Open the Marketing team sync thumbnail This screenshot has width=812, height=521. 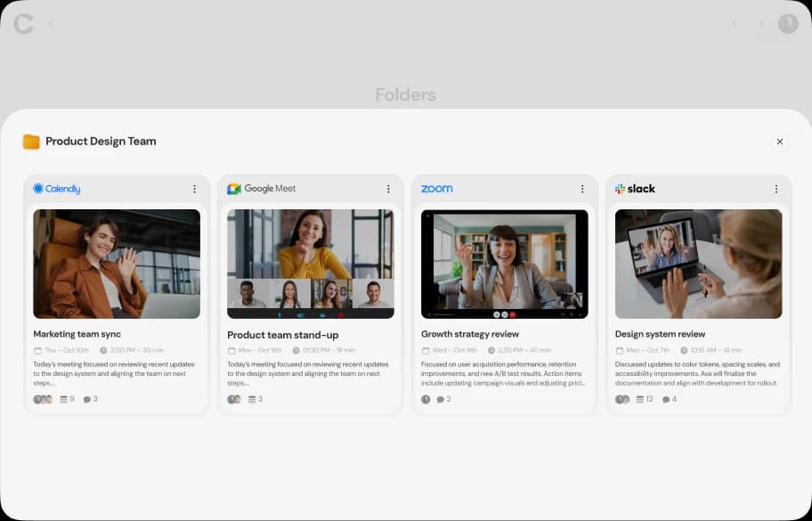coord(117,264)
